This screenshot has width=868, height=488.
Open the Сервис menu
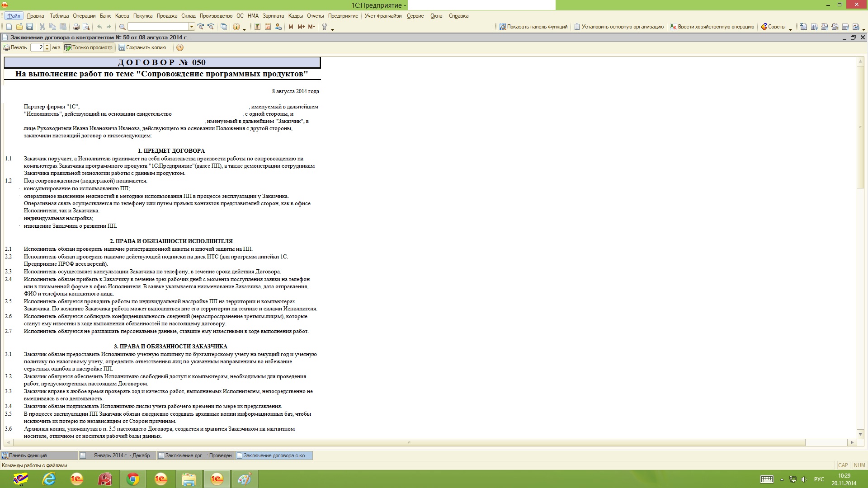pyautogui.click(x=415, y=16)
